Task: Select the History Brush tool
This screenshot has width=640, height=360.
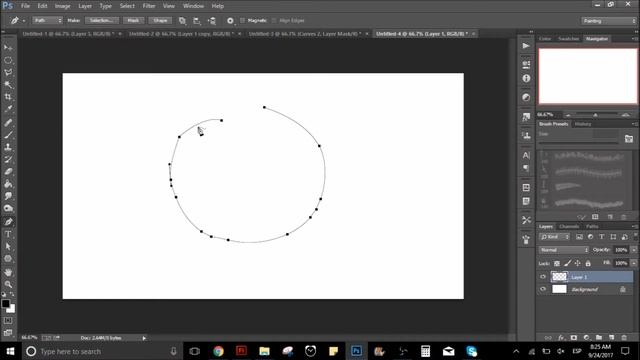Action: (x=8, y=159)
